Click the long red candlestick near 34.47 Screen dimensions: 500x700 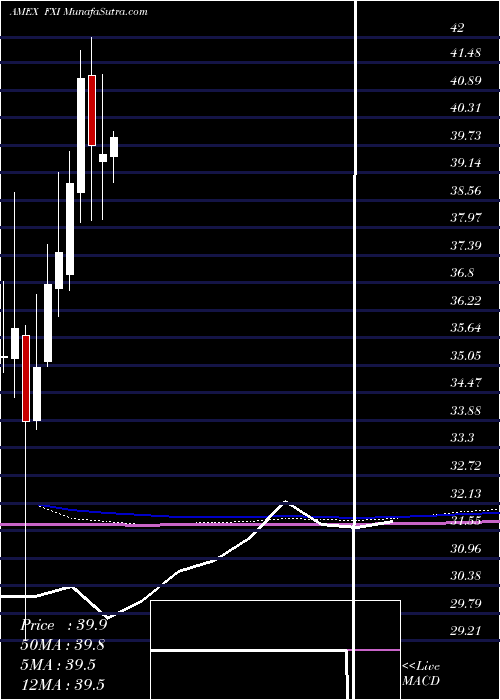26,378
